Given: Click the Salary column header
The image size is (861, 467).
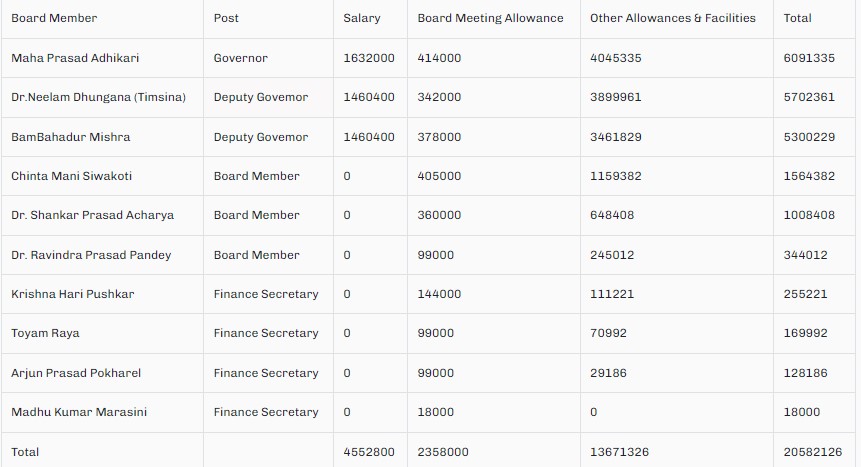Looking at the screenshot, I should click(x=361, y=18).
